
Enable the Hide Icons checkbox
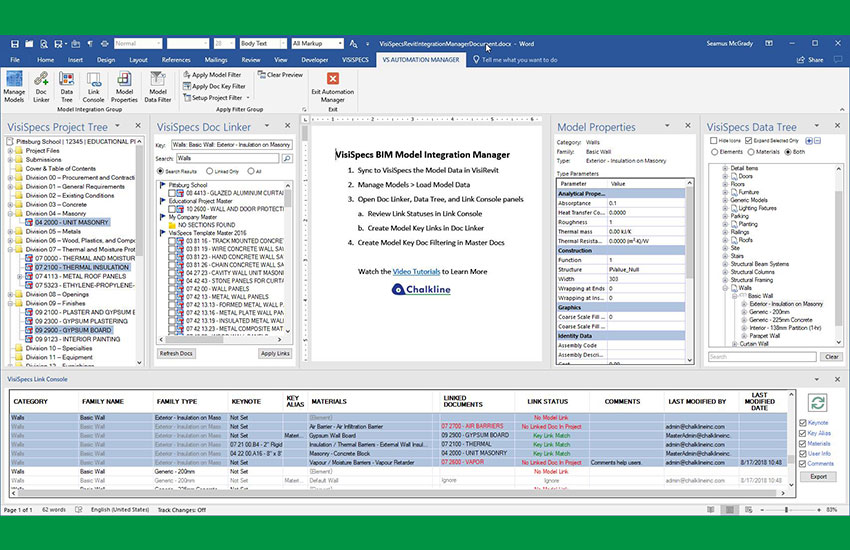tap(712, 141)
